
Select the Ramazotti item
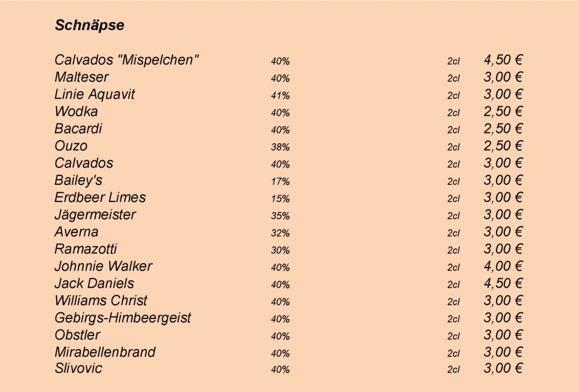coord(86,249)
